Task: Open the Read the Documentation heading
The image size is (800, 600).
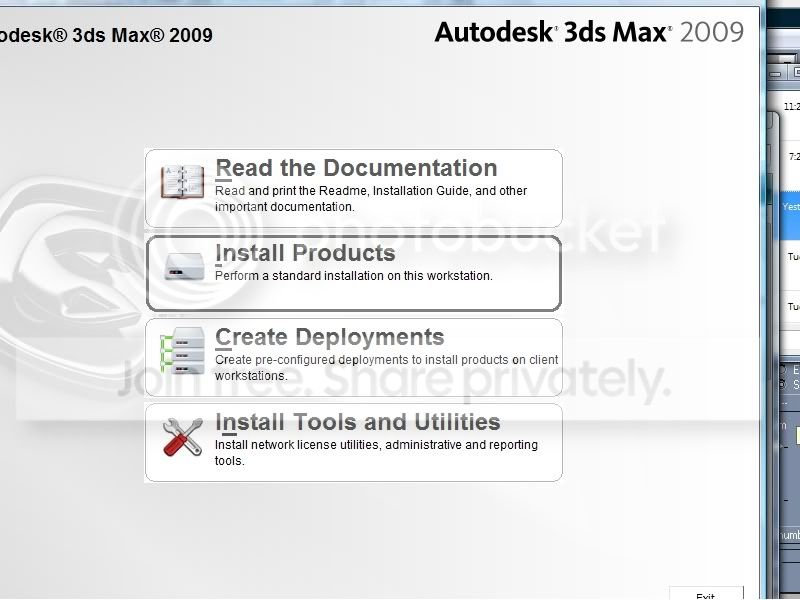Action: 356,168
